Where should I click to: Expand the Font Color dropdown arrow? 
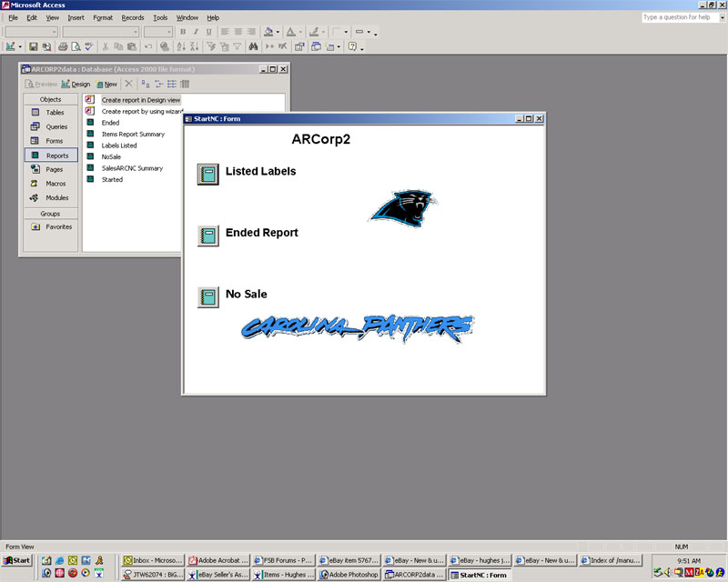300,32
